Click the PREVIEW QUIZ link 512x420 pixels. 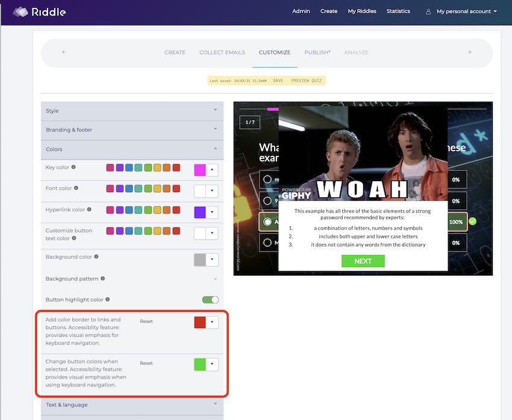[306, 81]
